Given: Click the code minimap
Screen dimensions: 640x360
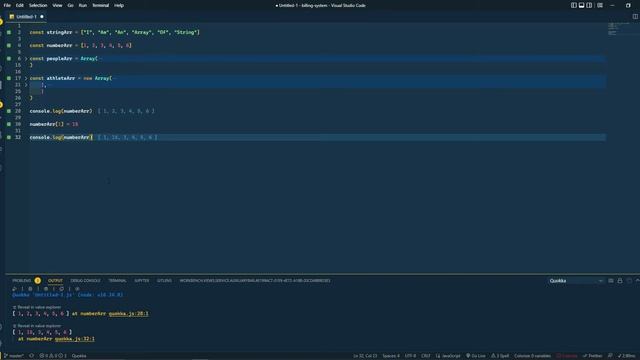Looking at the screenshot, I should click(x=618, y=29).
